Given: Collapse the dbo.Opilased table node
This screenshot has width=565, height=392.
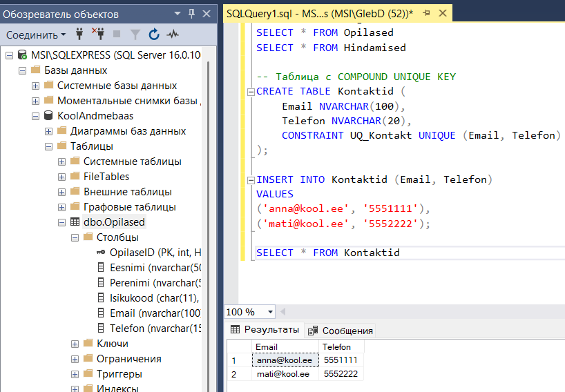Looking at the screenshot, I should [61, 222].
